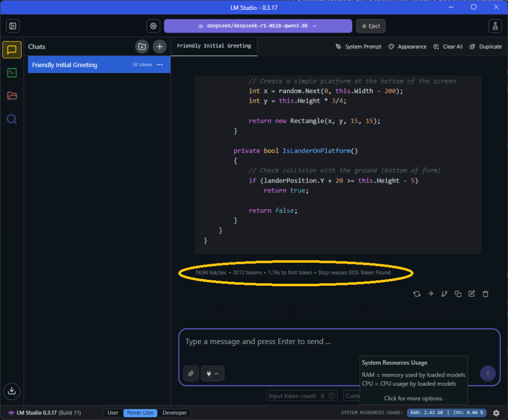Attach a file with the paperclip
This screenshot has width=508, height=420.
click(191, 373)
